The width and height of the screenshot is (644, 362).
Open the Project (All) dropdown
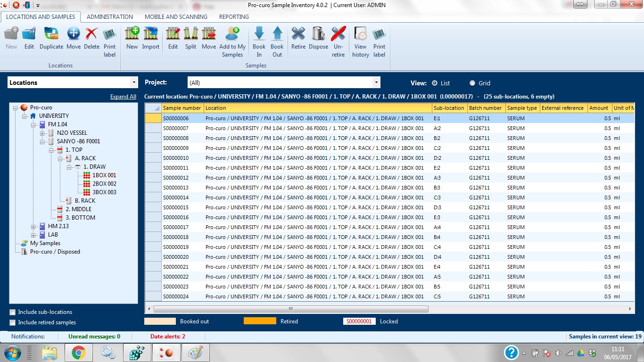pos(376,82)
